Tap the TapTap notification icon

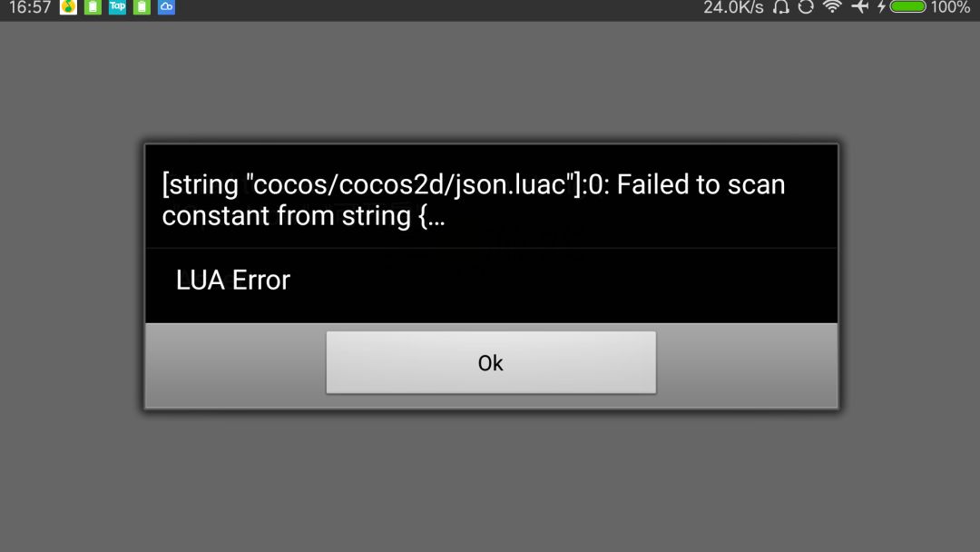[117, 7]
